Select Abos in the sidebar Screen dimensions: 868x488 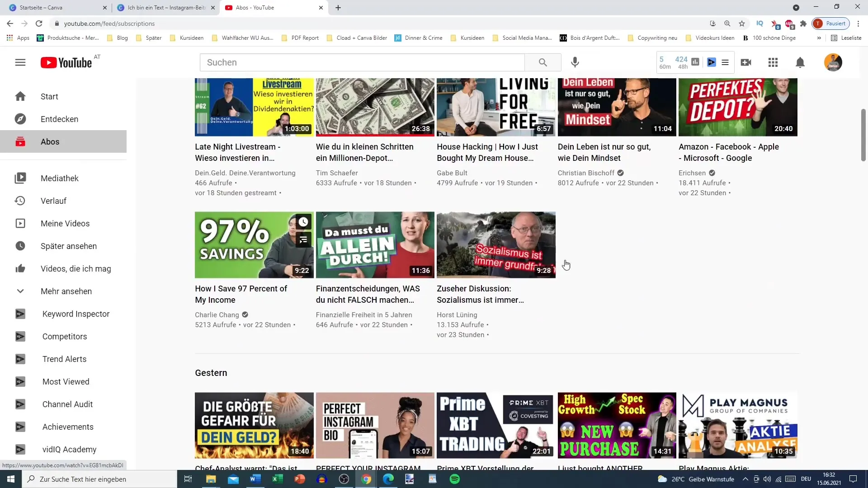(63, 141)
